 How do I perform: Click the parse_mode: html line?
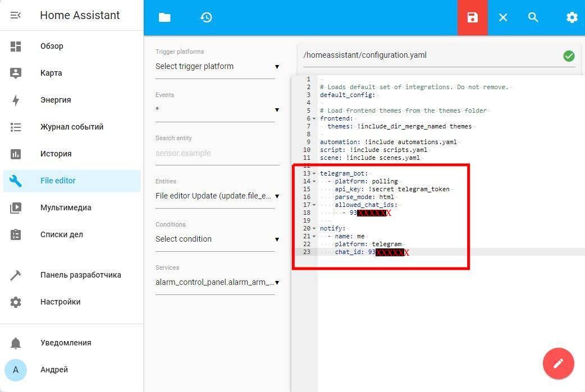click(364, 197)
